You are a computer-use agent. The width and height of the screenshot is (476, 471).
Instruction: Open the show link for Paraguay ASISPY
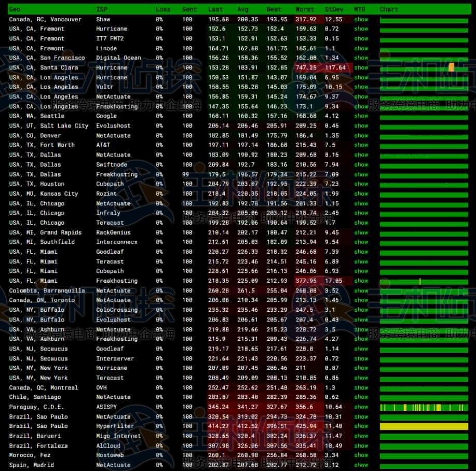pos(361,407)
